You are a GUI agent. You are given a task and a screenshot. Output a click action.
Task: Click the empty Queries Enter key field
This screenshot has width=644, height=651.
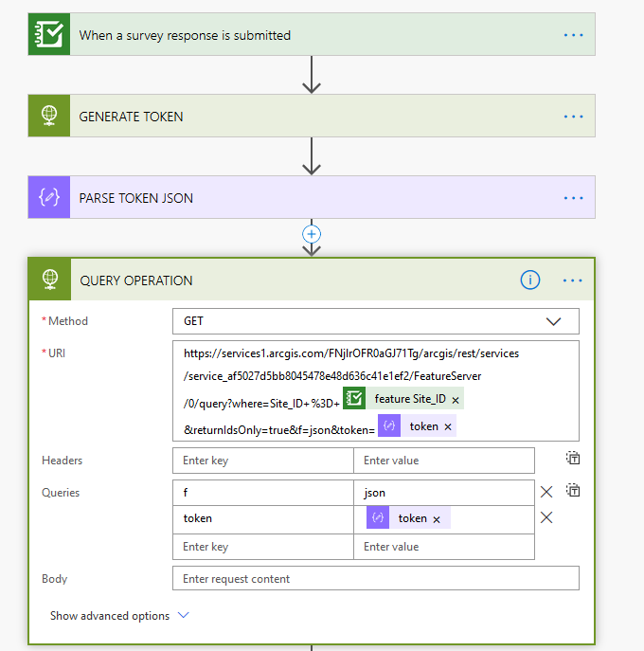[x=263, y=547]
